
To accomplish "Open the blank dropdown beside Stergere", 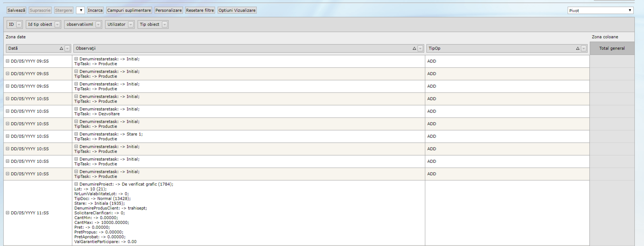I will tap(80, 10).
